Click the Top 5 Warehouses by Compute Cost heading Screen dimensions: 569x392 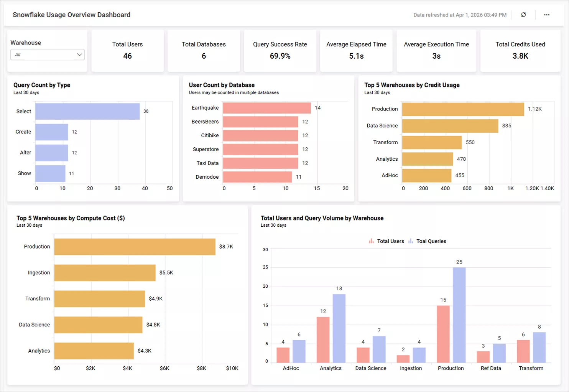point(71,218)
